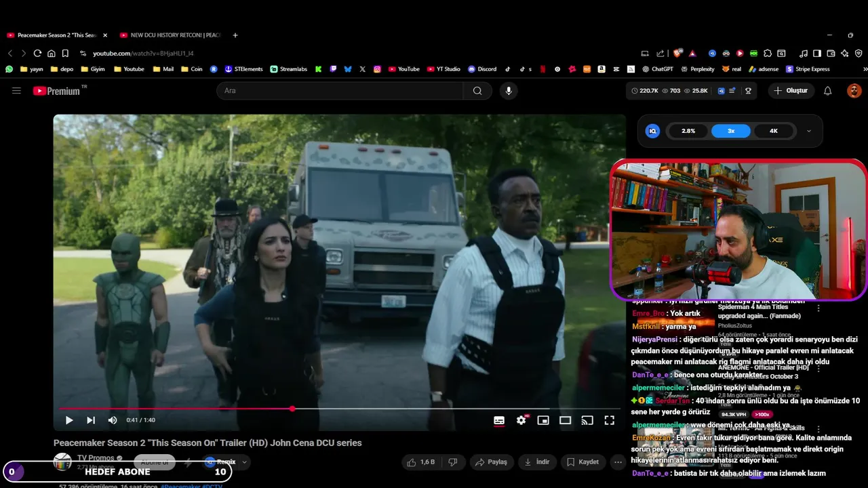Open the X bookmark icon
This screenshot has height=488, width=868.
pos(363,69)
